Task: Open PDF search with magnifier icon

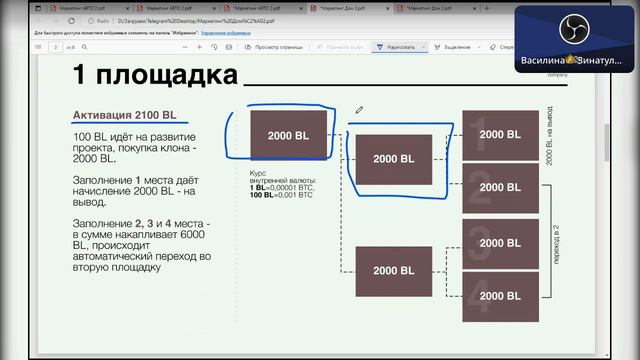Action: [x=84, y=47]
